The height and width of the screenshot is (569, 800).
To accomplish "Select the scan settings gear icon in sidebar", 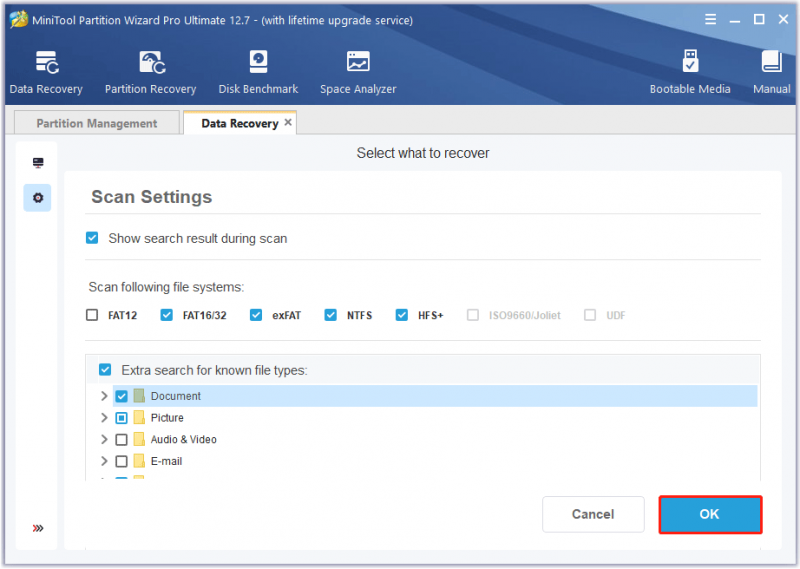I will 38,198.
